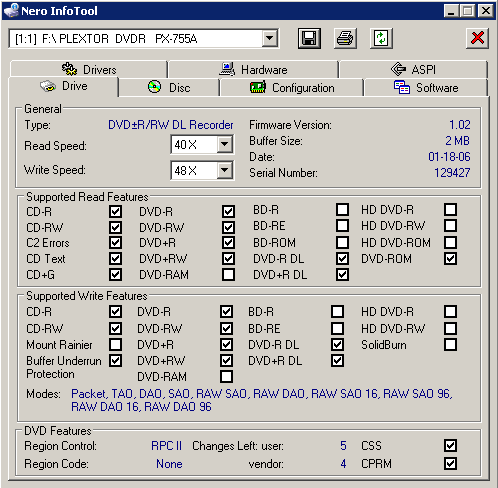The height and width of the screenshot is (488, 498).
Task: Click the red X exit icon
Action: (477, 38)
